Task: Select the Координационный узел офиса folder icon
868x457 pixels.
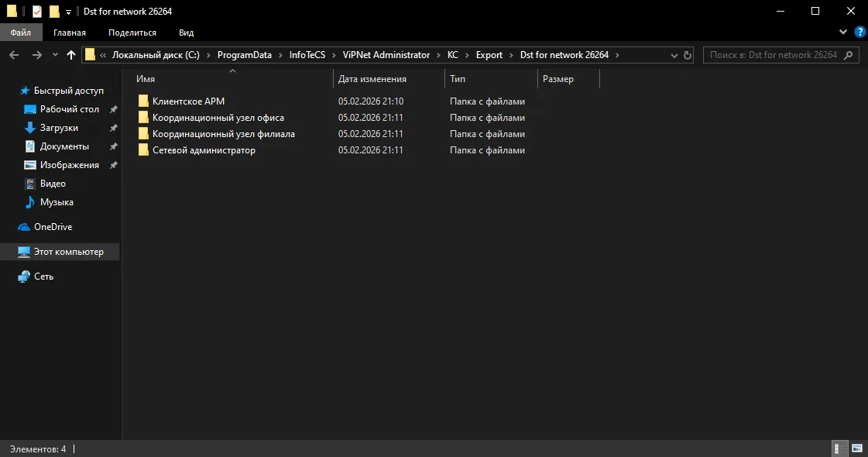Action: [143, 118]
